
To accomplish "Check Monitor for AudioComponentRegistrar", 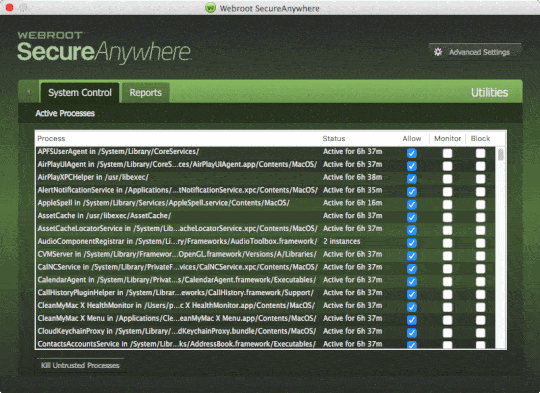I will point(447,243).
